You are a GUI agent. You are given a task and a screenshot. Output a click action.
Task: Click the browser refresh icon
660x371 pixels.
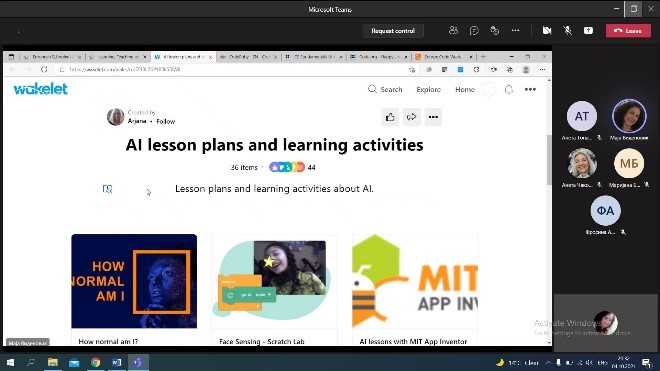(x=44, y=69)
